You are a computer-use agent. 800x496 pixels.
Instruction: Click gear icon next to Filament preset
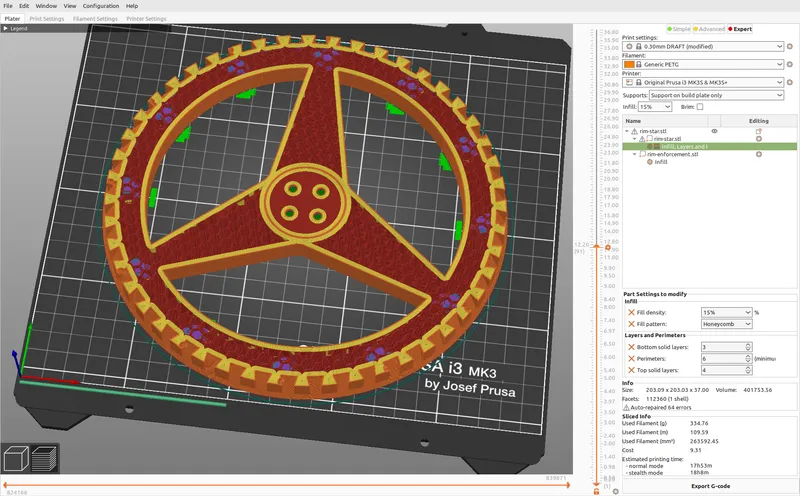(x=790, y=64)
